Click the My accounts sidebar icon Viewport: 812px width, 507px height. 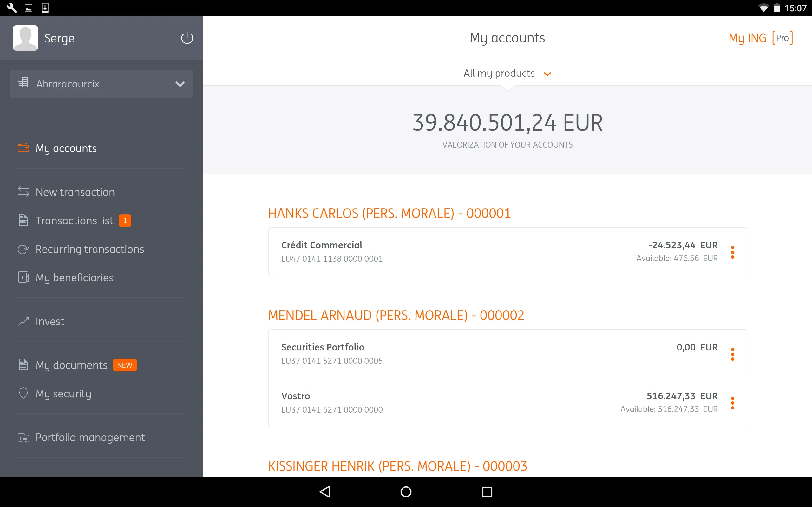coord(23,148)
